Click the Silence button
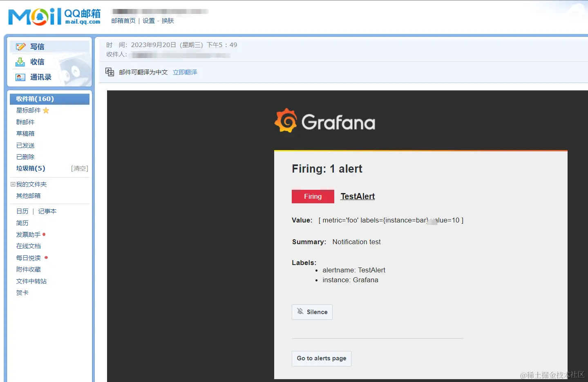588x382 pixels. (x=312, y=312)
